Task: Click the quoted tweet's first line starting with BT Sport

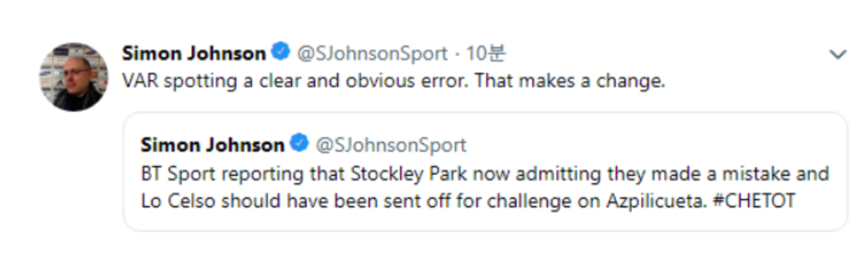Action: pos(484,174)
